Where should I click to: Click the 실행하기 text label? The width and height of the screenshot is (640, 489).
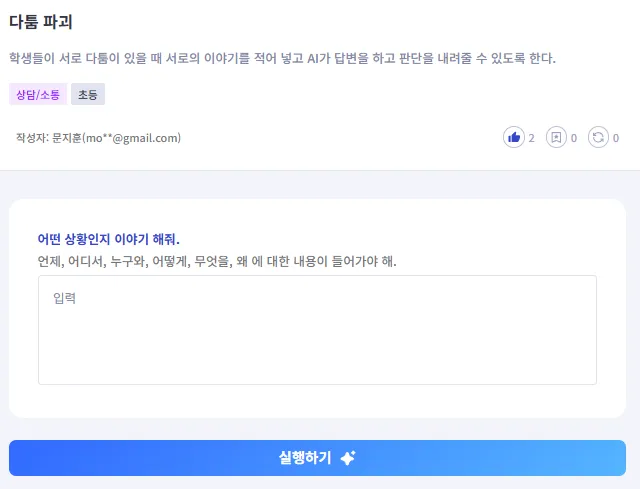point(305,458)
